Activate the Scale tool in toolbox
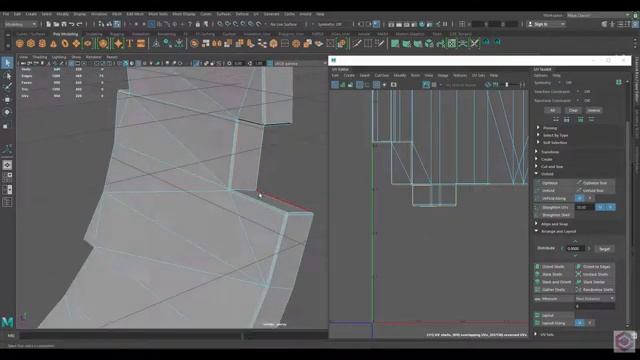 pyautogui.click(x=7, y=124)
